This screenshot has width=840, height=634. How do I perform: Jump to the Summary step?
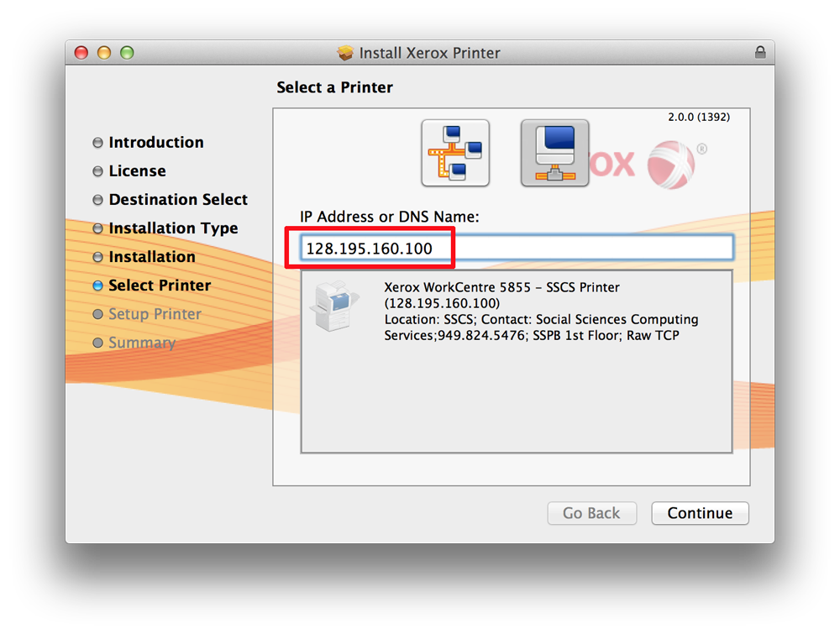pos(141,343)
